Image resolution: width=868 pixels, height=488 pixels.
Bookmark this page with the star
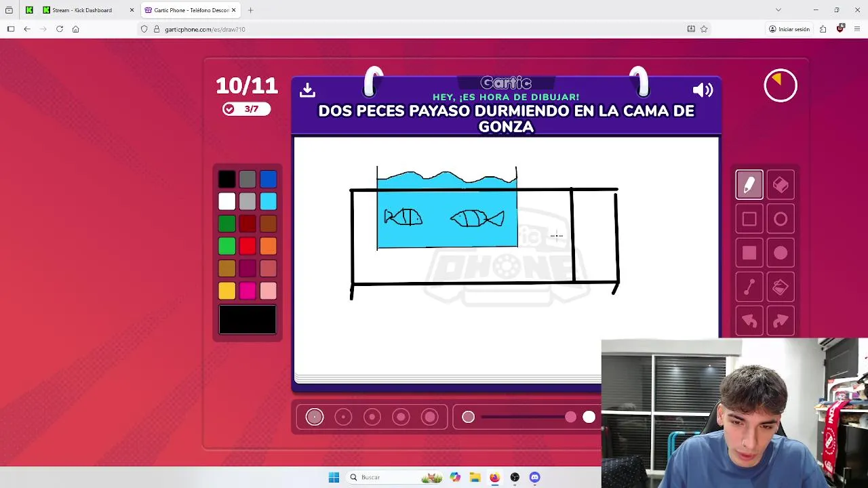[704, 29]
